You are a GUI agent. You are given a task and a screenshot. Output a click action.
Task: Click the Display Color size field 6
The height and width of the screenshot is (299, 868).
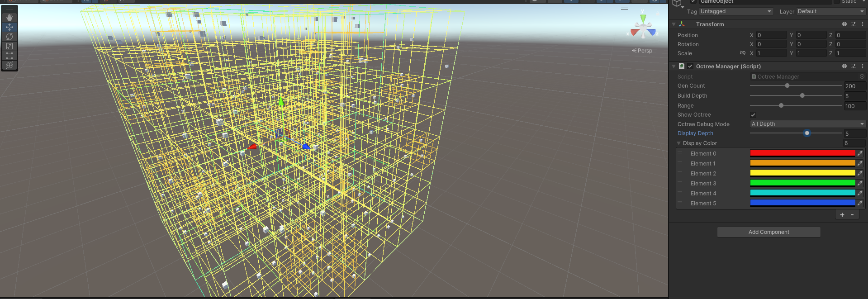[854, 143]
